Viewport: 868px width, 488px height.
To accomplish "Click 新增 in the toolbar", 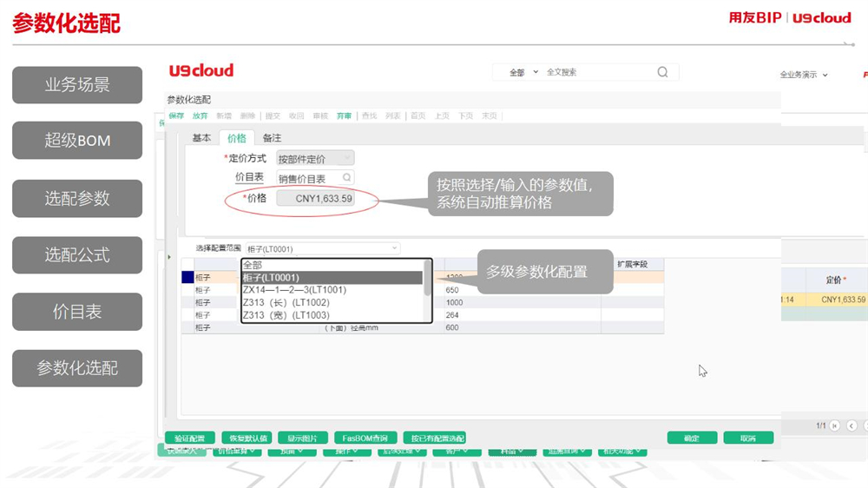I will (224, 115).
